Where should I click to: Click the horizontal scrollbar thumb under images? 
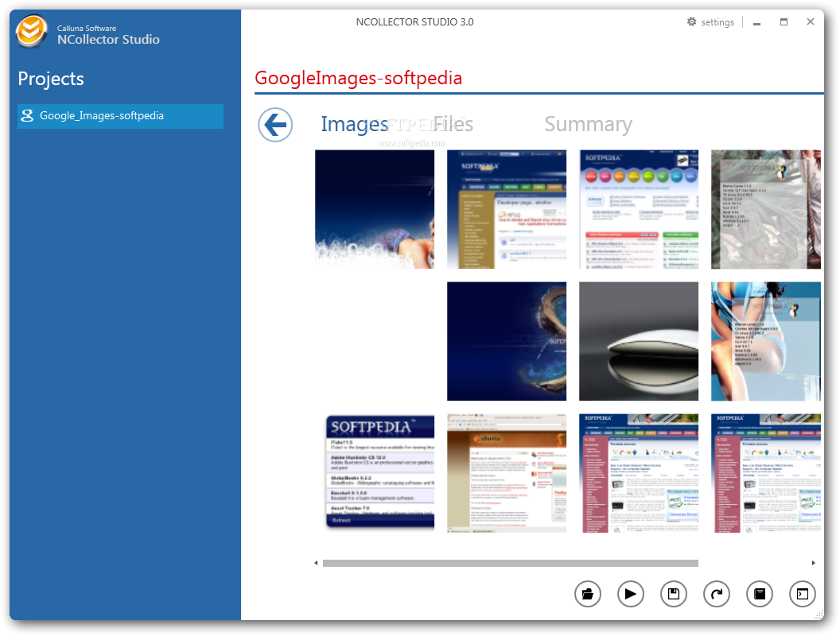(511, 563)
